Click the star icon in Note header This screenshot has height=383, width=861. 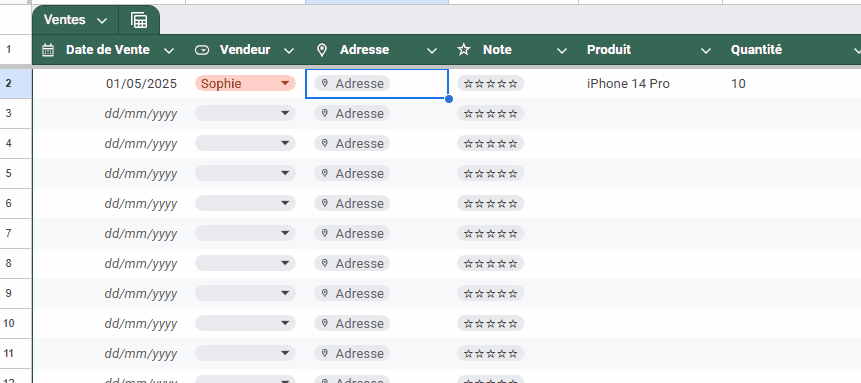(464, 50)
